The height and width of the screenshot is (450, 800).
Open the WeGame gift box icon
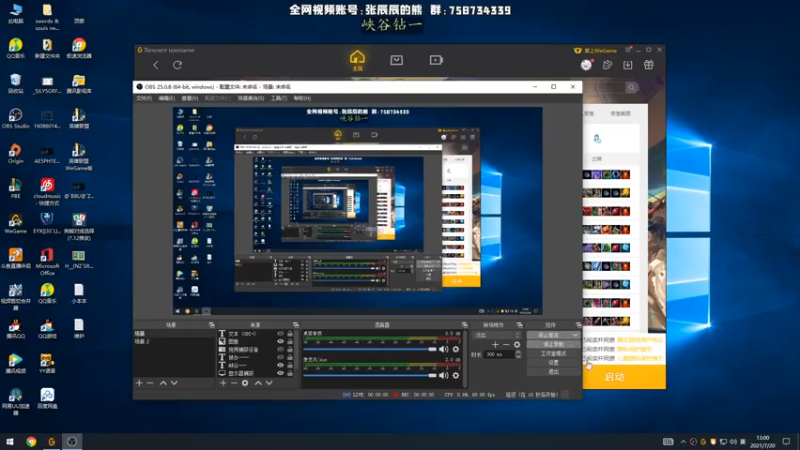tap(649, 65)
